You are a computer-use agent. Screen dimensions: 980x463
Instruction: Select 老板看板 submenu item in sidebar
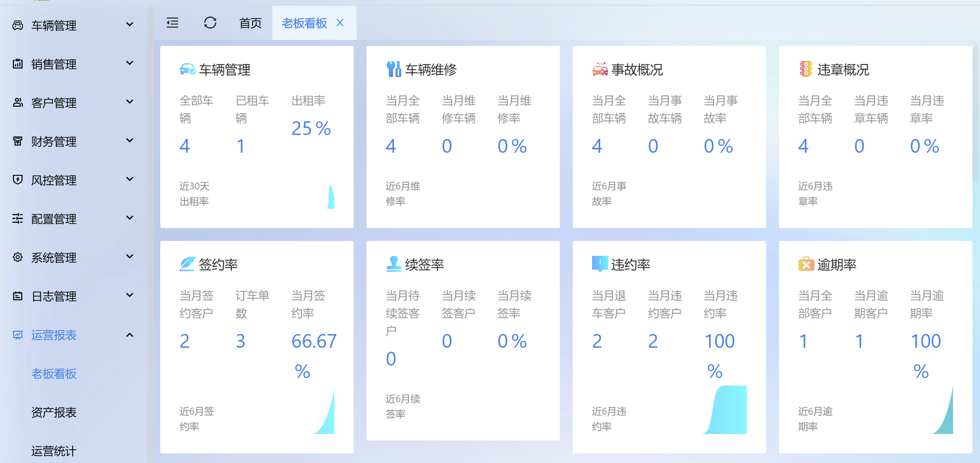(54, 374)
